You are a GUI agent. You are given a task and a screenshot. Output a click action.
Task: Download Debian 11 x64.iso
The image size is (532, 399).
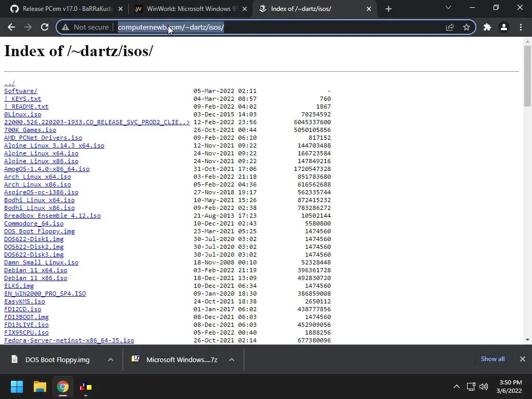click(x=36, y=270)
